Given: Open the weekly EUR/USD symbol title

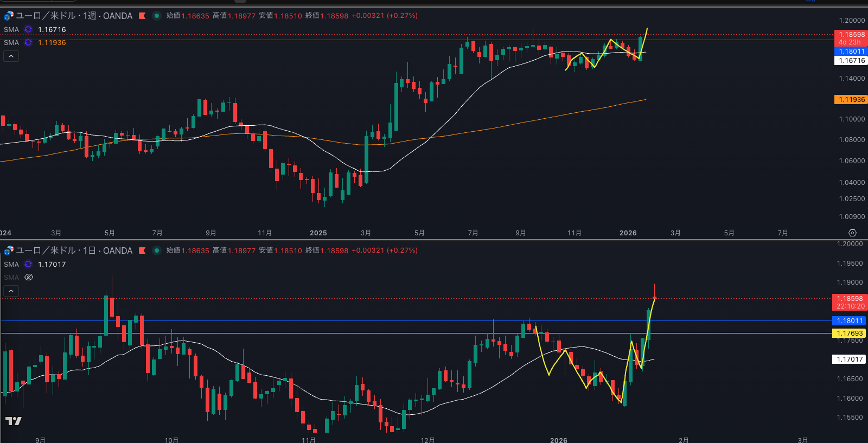Looking at the screenshot, I should (x=74, y=16).
